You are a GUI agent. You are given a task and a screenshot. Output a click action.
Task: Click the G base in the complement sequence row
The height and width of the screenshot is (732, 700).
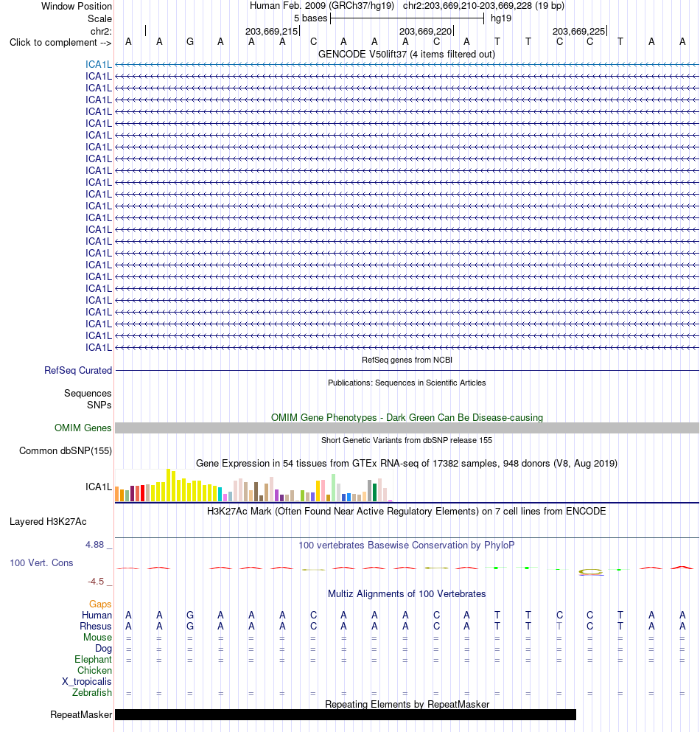point(190,42)
